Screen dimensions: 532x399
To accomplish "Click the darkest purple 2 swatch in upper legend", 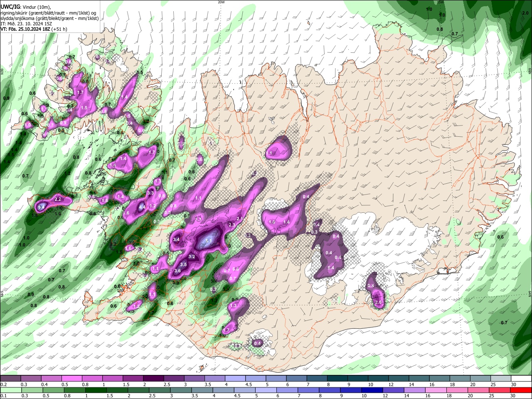I will (x=153, y=379).
